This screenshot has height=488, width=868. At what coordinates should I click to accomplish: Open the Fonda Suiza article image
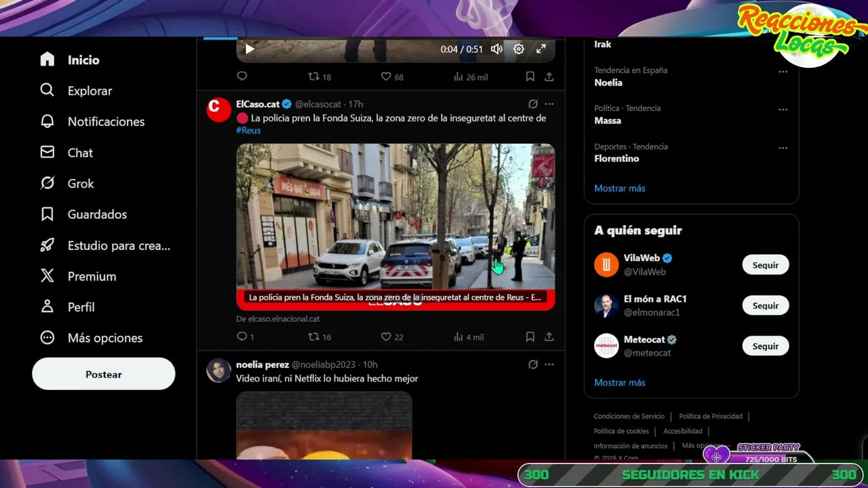pyautogui.click(x=395, y=226)
